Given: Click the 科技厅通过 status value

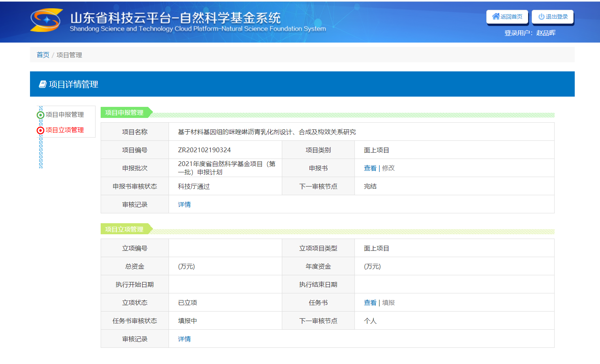Looking at the screenshot, I should 194,186.
